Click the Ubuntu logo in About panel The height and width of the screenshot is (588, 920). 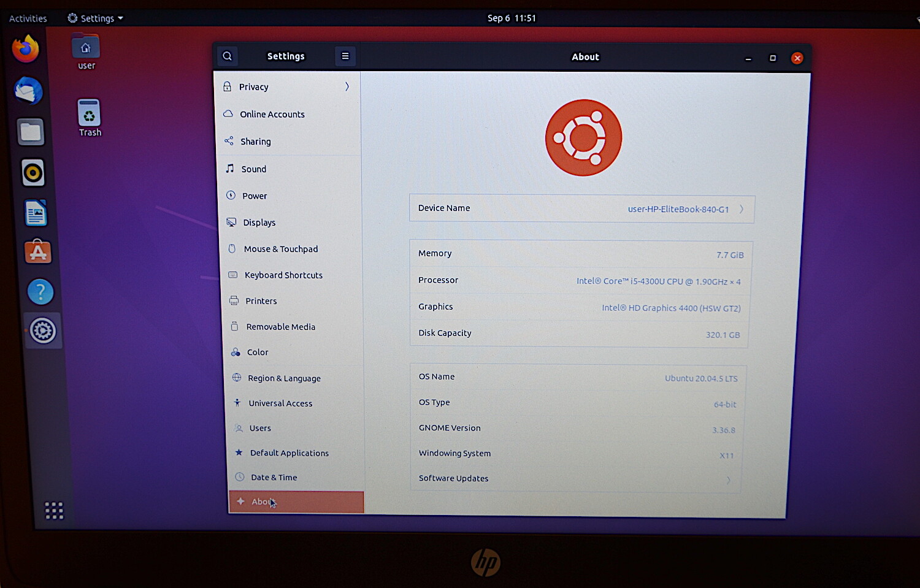point(583,137)
